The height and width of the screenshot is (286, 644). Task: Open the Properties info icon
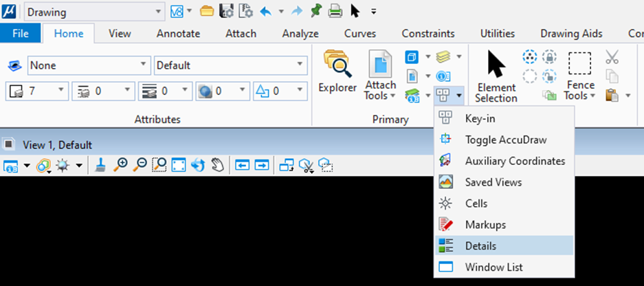pos(443,76)
